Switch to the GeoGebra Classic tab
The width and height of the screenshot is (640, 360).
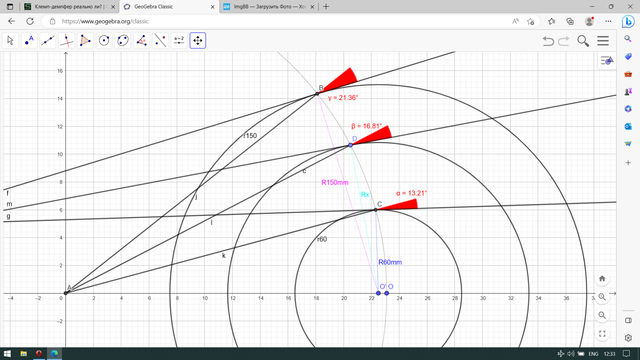coord(170,7)
